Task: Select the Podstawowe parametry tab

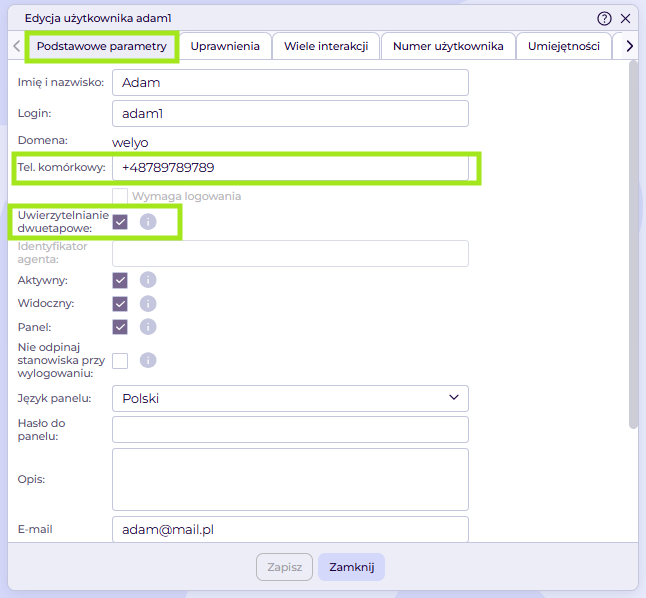Action: point(102,46)
